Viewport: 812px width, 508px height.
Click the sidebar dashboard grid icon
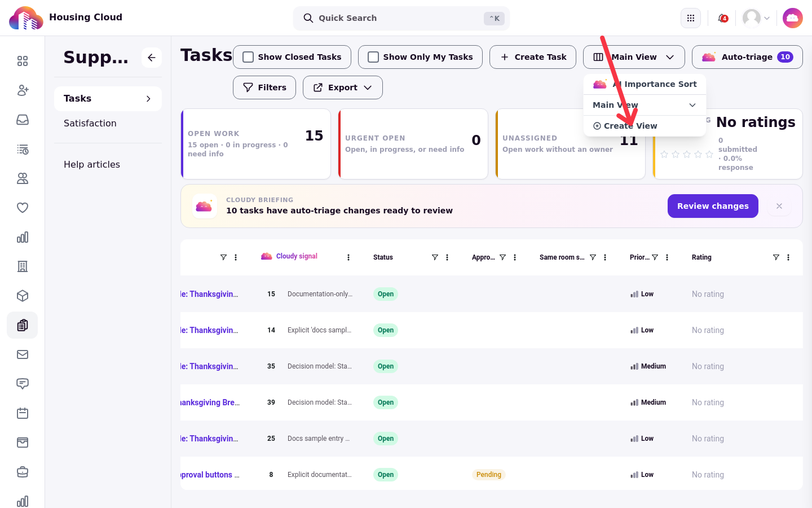(23, 61)
